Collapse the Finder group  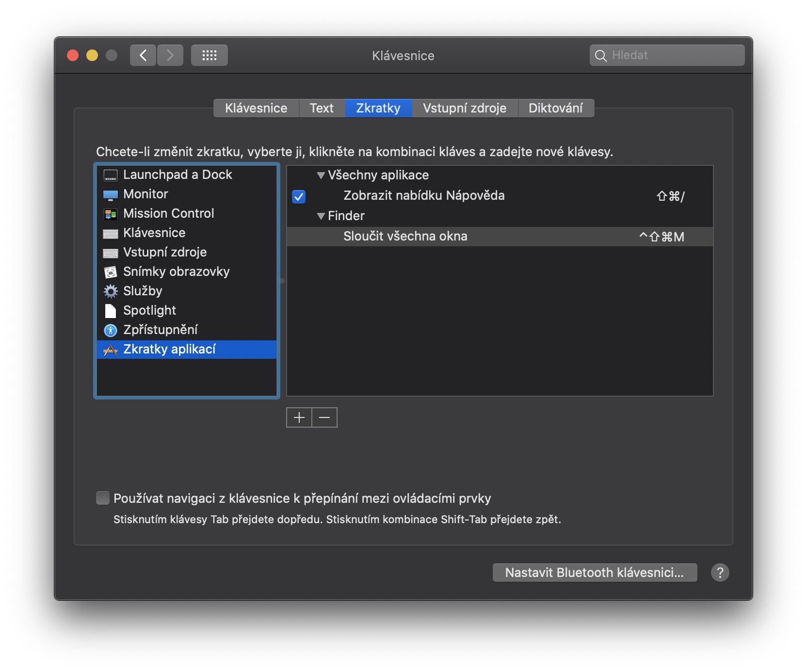[x=321, y=216]
